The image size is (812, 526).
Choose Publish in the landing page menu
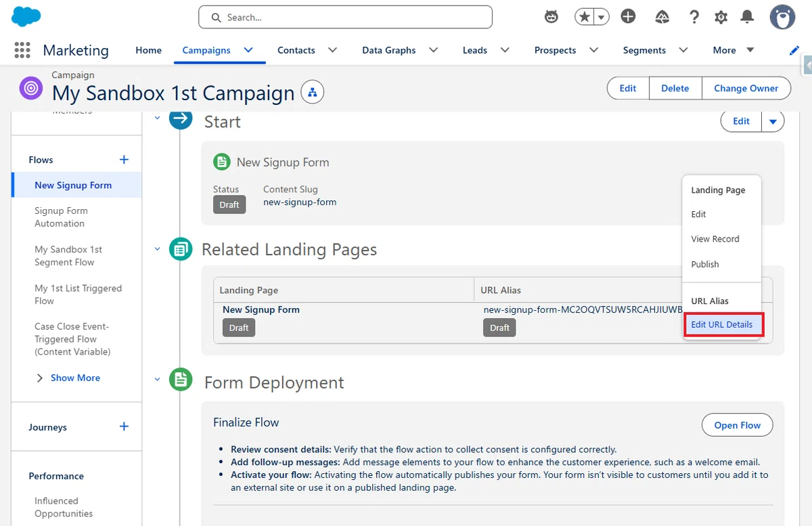[704, 264]
